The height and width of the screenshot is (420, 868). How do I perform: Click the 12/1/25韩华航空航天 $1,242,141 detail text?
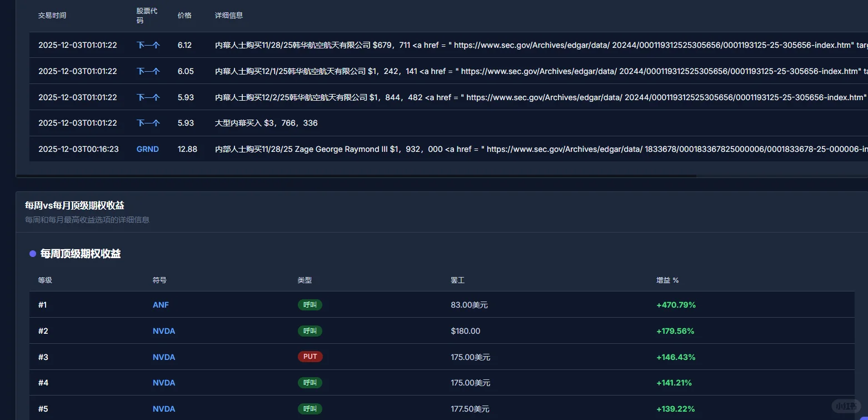541,71
